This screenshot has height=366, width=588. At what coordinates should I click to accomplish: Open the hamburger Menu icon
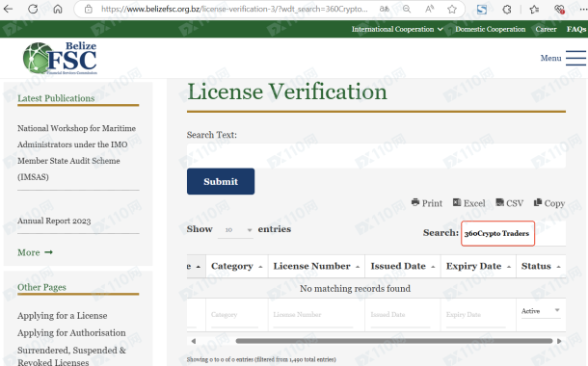click(x=576, y=58)
